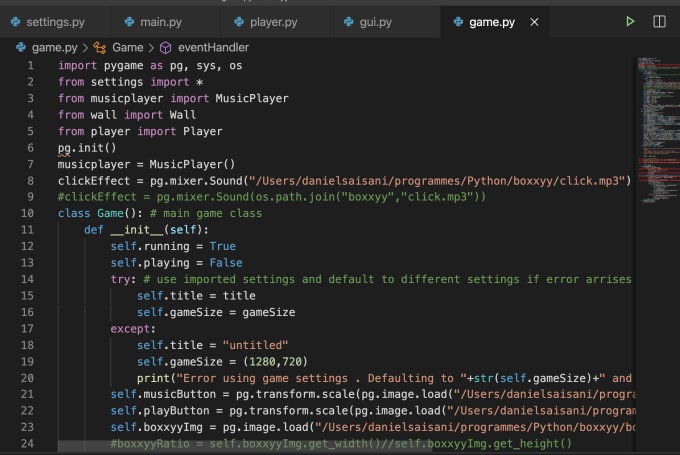Screen dimensions: 680x455
Task: Click line number 24
Action: (27, 444)
